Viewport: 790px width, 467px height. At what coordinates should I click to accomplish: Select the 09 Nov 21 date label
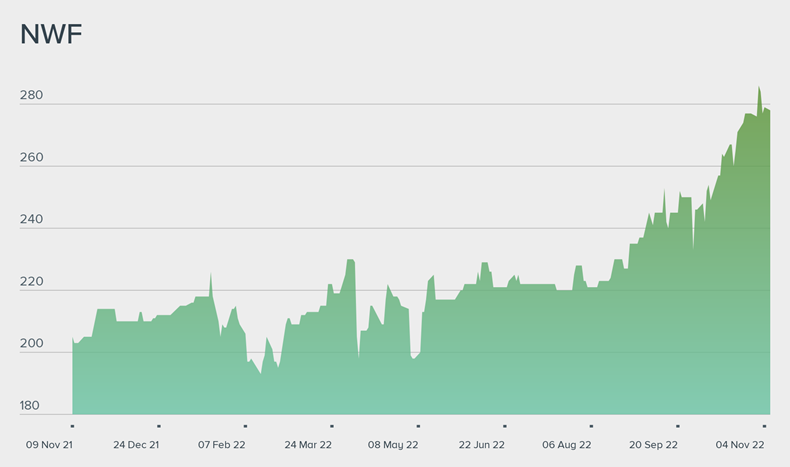[50, 444]
